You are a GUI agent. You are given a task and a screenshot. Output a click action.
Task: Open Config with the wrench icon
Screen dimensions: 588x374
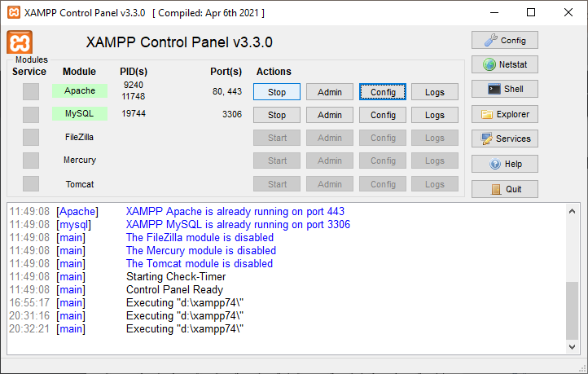(505, 40)
